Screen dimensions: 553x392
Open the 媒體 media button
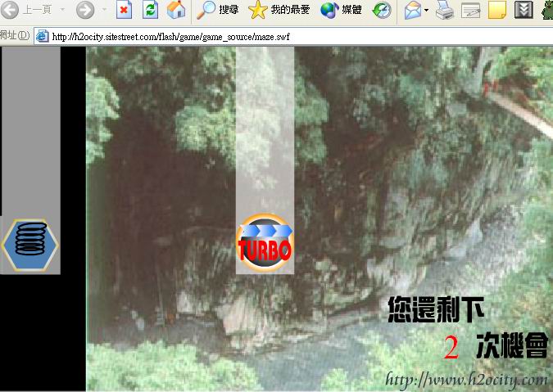341,10
